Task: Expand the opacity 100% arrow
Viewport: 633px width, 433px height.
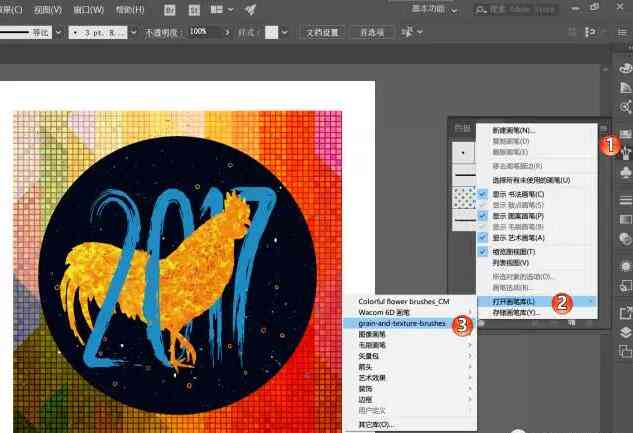Action: pyautogui.click(x=227, y=32)
